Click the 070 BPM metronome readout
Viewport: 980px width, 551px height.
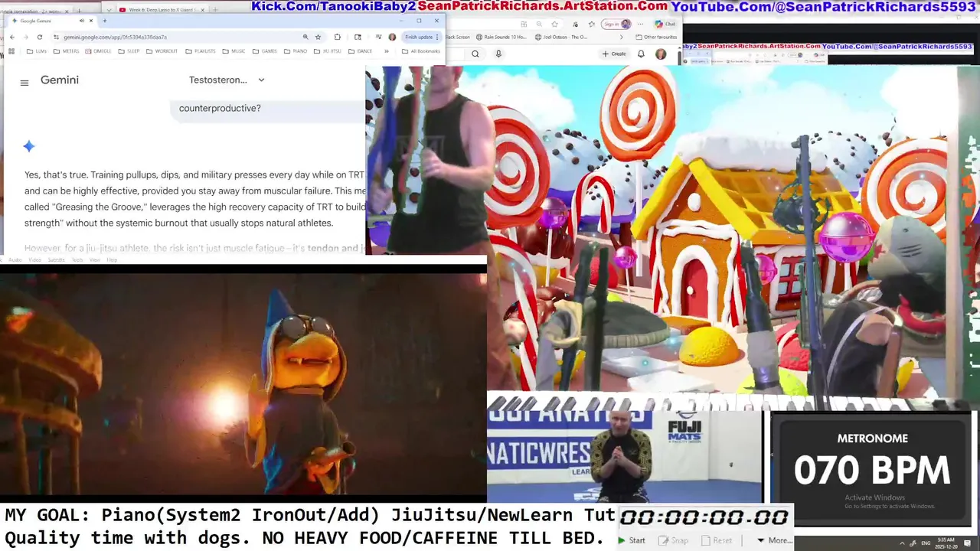871,471
